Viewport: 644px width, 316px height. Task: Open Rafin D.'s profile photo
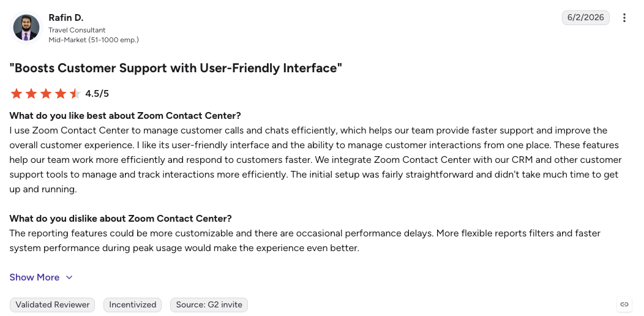click(26, 28)
